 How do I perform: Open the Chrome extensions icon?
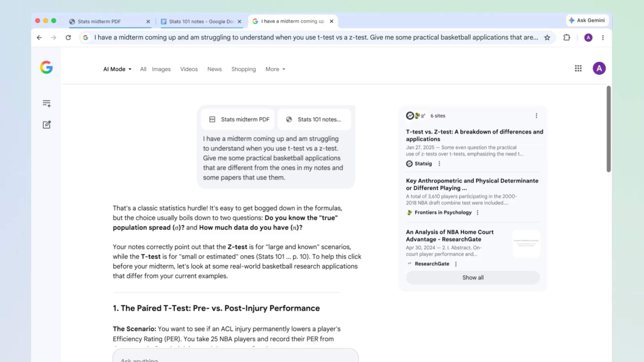567,37
